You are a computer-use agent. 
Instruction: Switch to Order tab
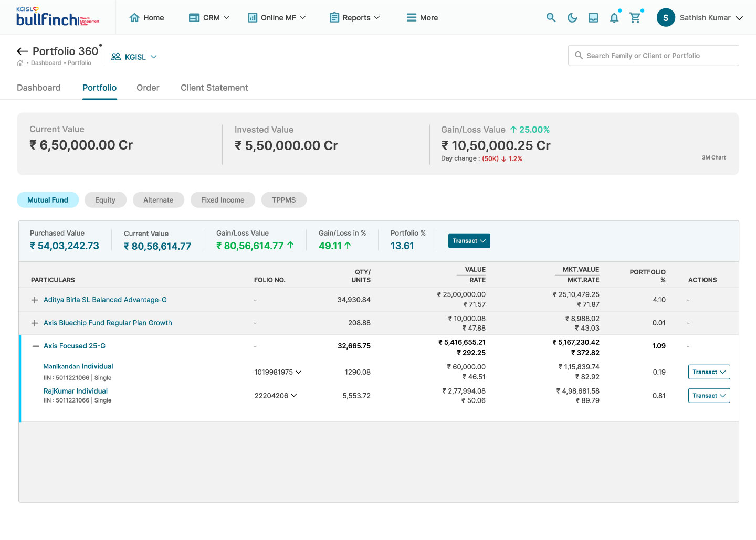(x=148, y=88)
